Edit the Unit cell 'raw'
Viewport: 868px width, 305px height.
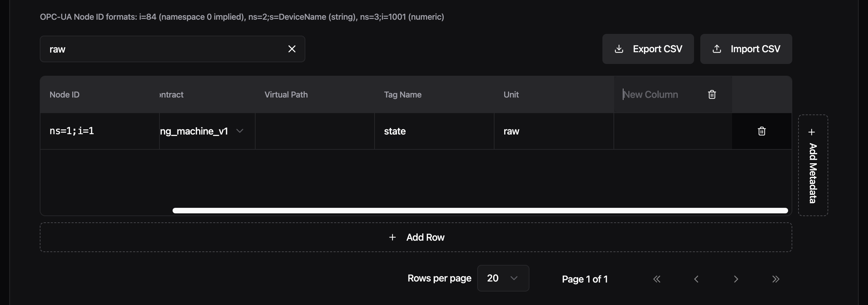[x=554, y=131]
